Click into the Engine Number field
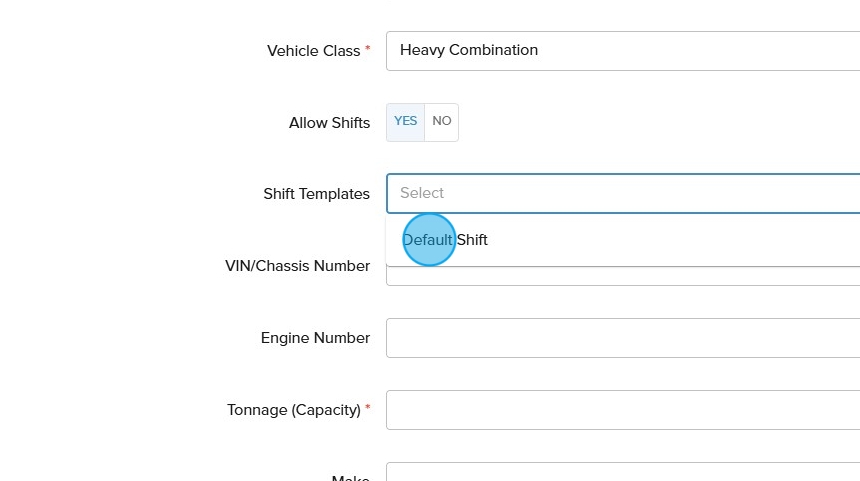This screenshot has width=860, height=481. (x=622, y=338)
